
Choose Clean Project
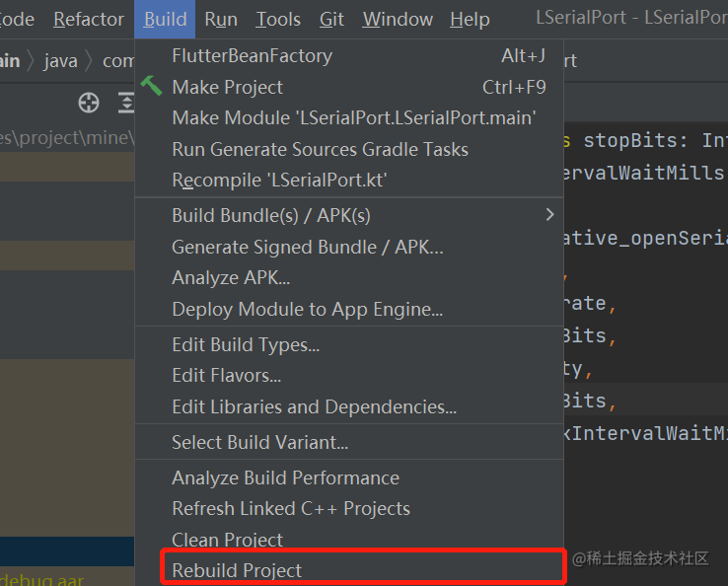[x=349, y=538]
